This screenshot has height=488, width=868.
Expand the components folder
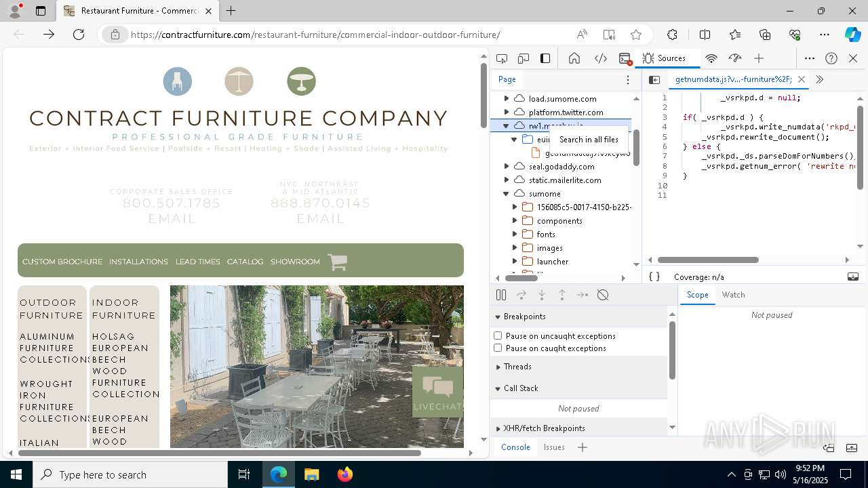tap(514, 220)
